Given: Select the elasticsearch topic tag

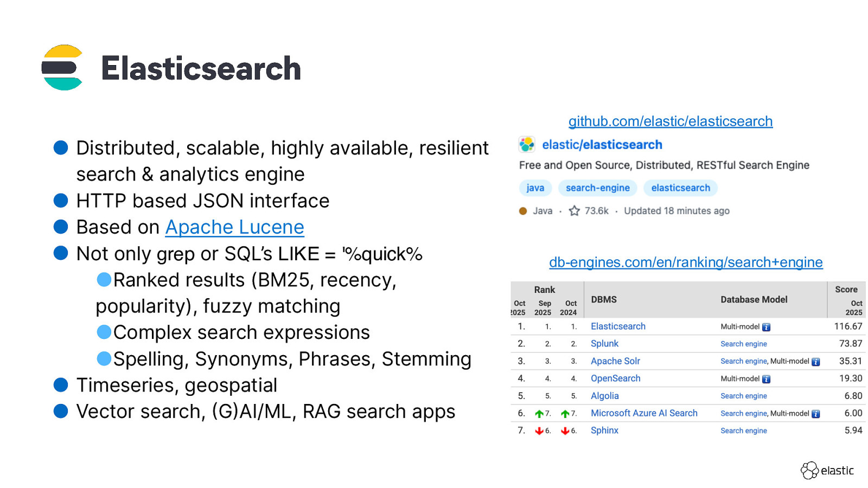Looking at the screenshot, I should (x=680, y=188).
